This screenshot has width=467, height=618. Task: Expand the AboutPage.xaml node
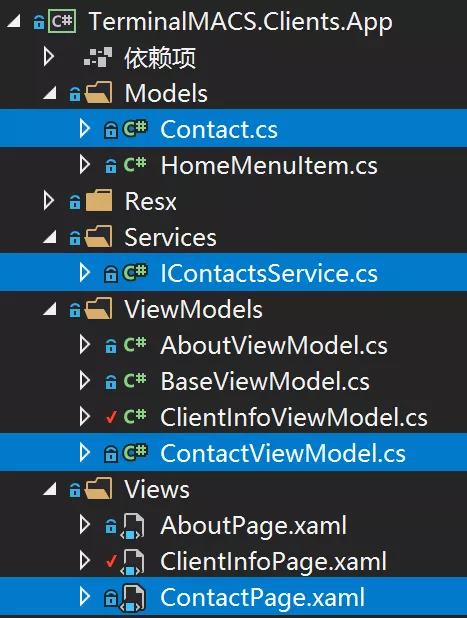85,525
